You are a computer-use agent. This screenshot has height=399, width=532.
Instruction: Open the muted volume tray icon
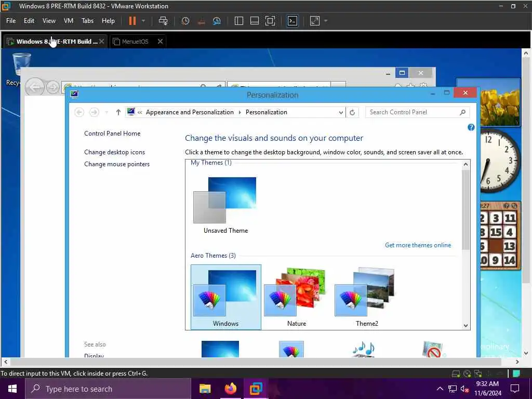pyautogui.click(x=465, y=389)
